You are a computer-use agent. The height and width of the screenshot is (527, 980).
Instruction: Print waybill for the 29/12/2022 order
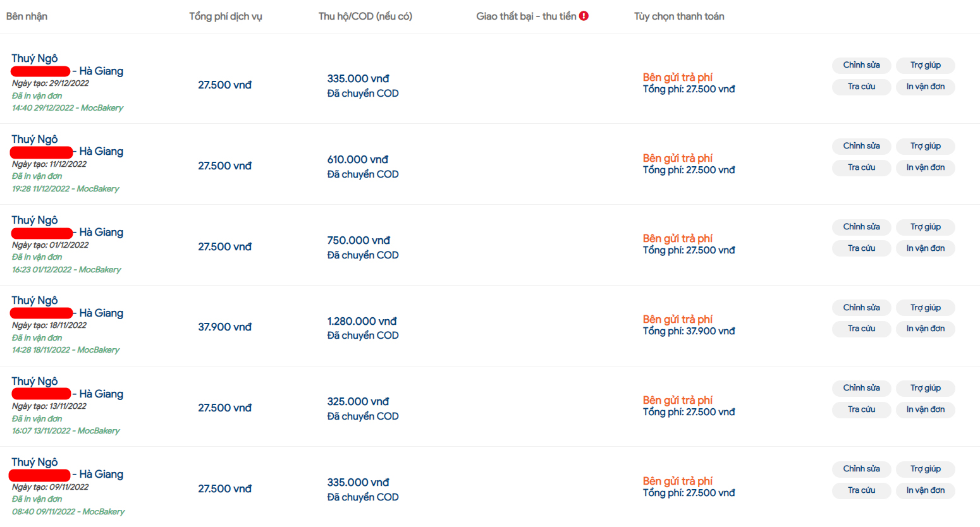pyautogui.click(x=925, y=87)
